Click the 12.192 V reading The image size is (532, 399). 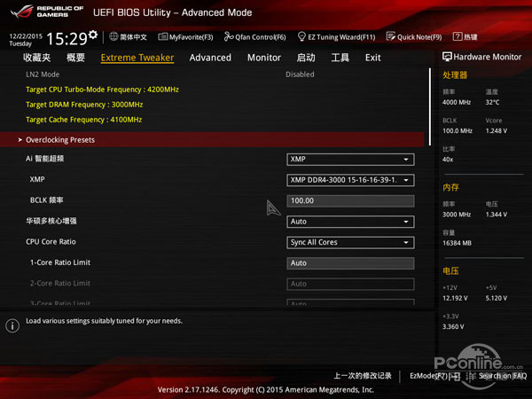455,298
